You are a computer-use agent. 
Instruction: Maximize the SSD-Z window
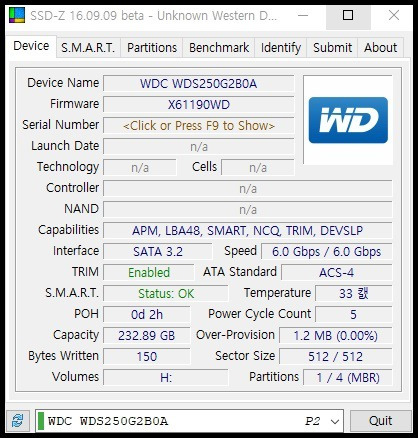coord(348,15)
